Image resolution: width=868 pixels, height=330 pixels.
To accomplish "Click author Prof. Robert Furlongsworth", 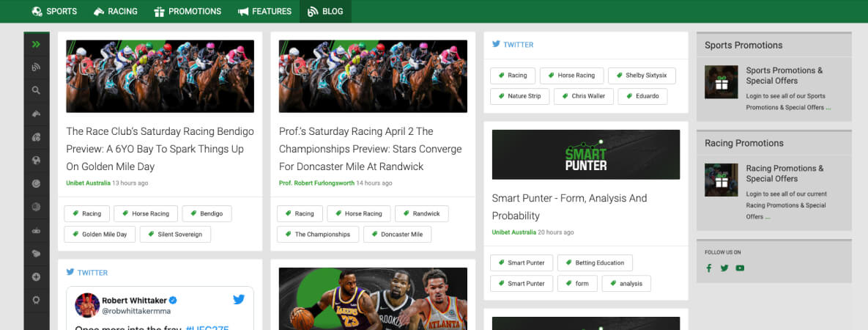I will coord(316,183).
